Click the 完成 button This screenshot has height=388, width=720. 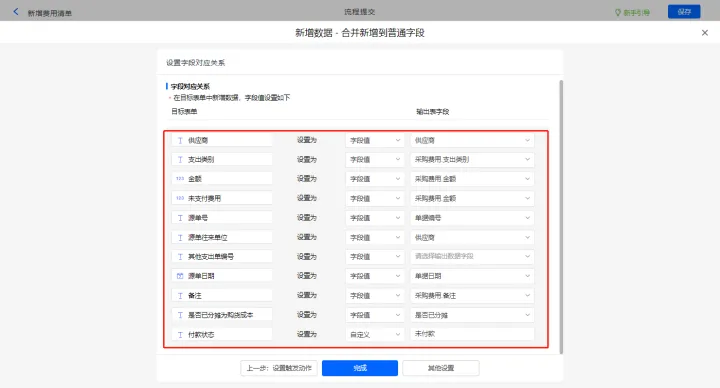click(x=360, y=368)
